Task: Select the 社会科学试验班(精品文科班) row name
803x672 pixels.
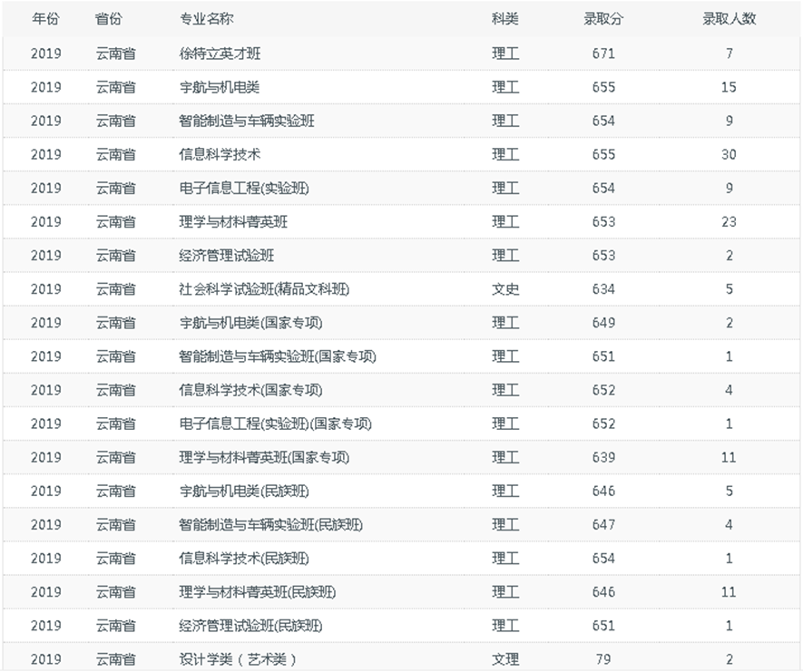Action: 264,289
